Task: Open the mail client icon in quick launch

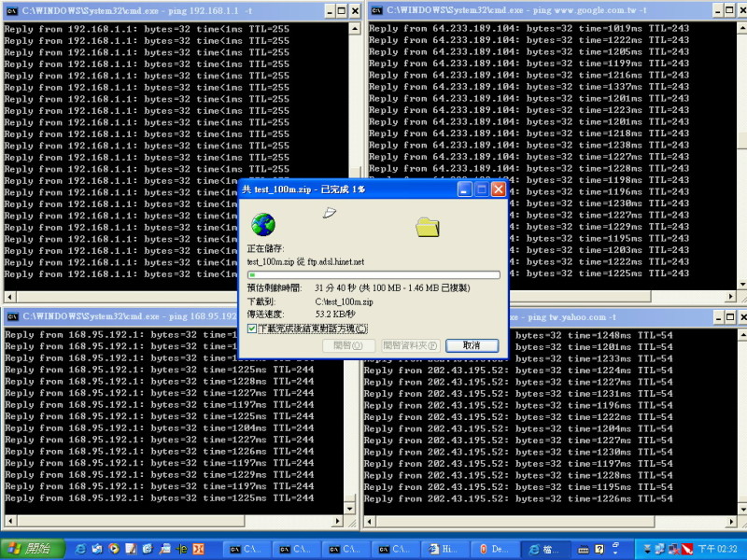Action: [97, 549]
